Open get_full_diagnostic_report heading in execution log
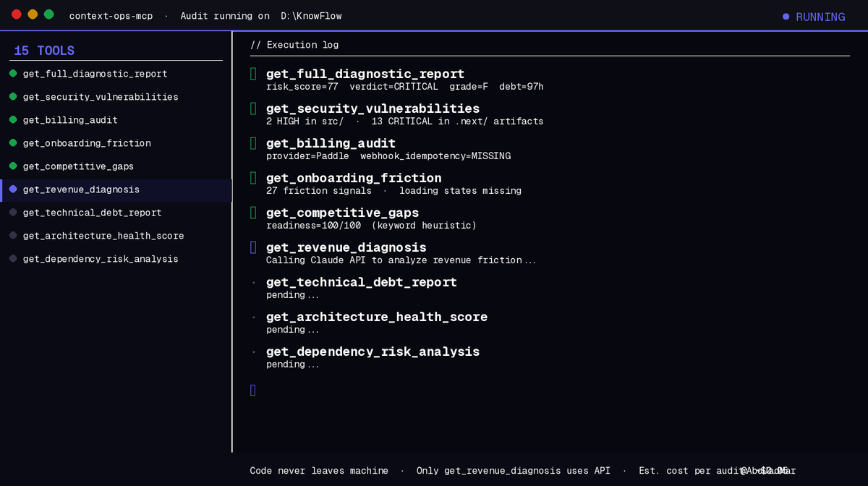 (x=365, y=74)
